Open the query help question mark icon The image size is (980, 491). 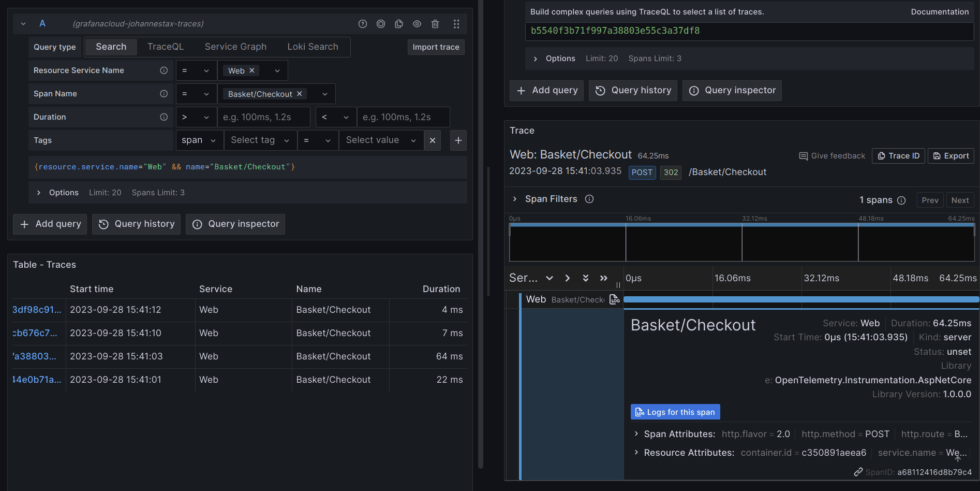[362, 23]
